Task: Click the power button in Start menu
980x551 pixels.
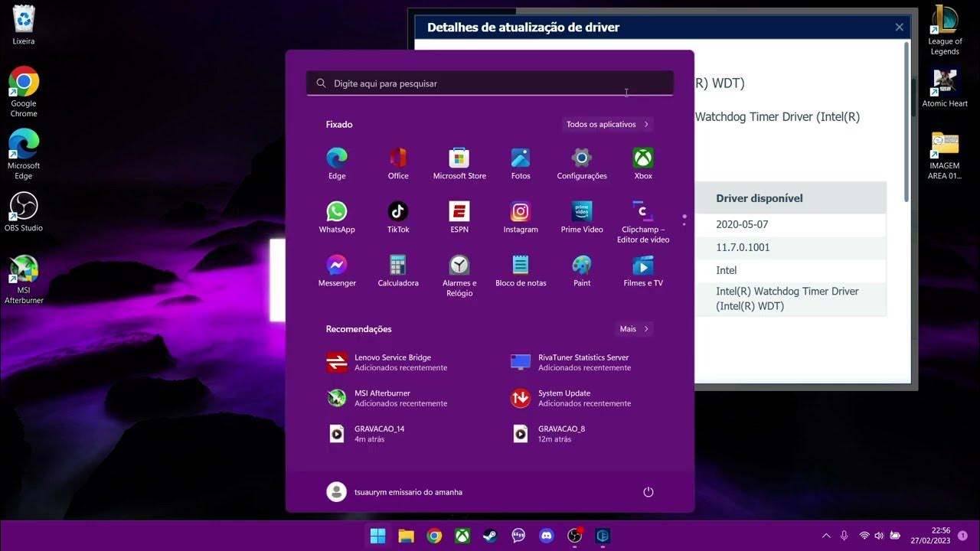Action: tap(648, 492)
